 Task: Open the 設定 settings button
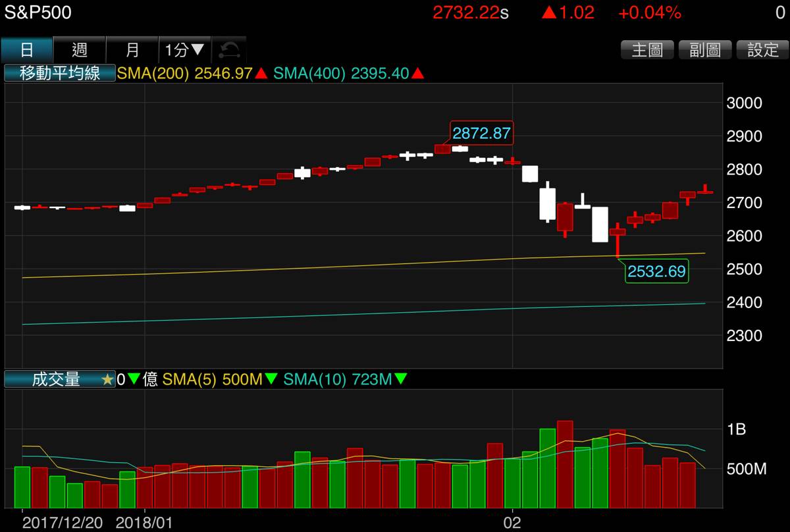click(762, 50)
